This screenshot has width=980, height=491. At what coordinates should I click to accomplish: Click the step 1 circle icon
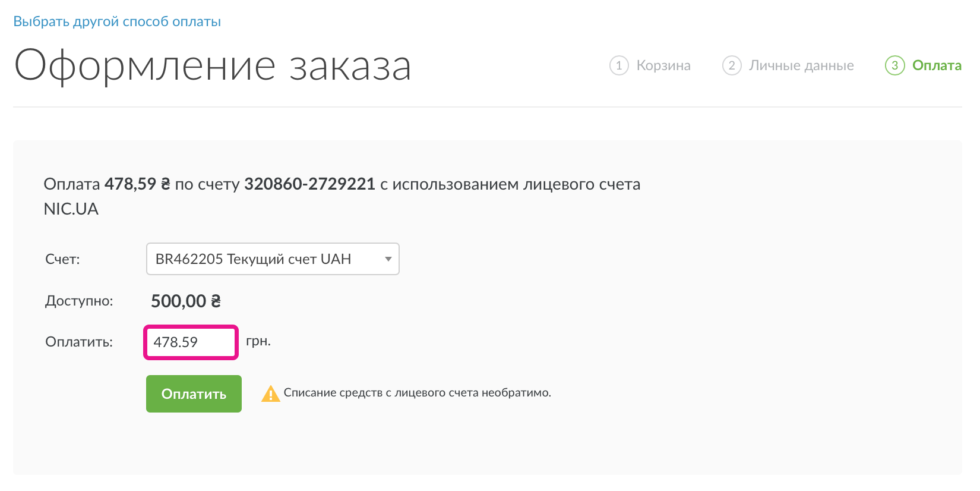coord(619,65)
